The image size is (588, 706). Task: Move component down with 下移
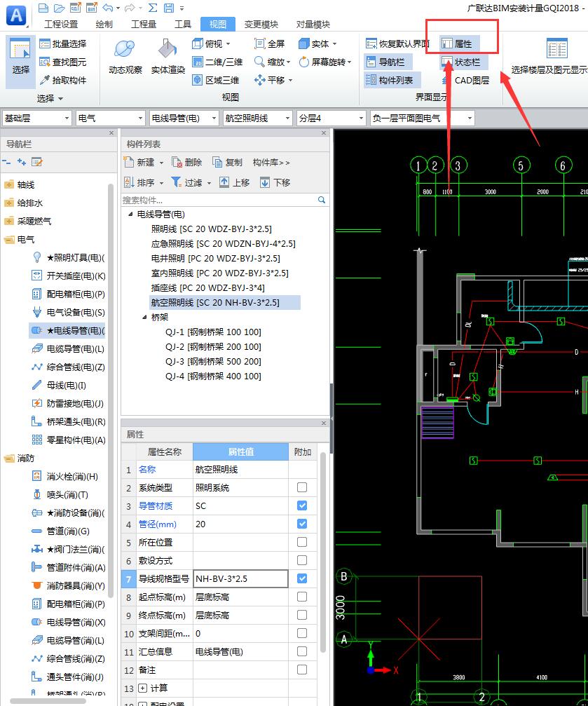coord(275,182)
